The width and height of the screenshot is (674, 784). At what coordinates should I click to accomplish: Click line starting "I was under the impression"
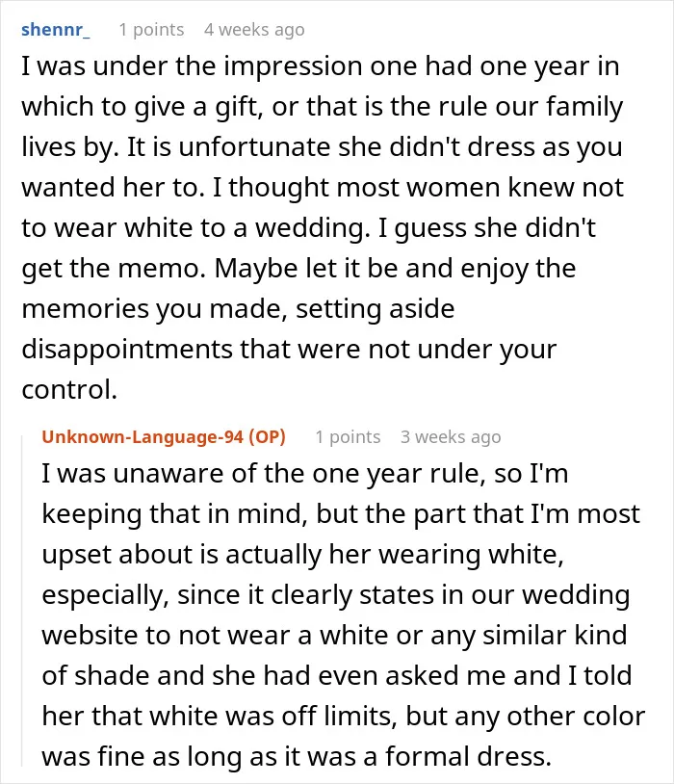click(320, 66)
